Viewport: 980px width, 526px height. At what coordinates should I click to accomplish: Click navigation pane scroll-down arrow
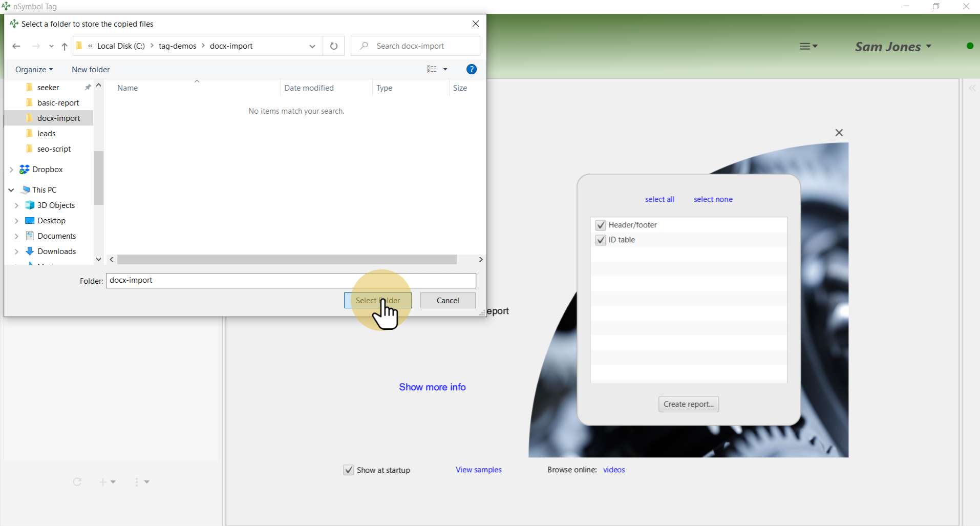[x=99, y=260]
